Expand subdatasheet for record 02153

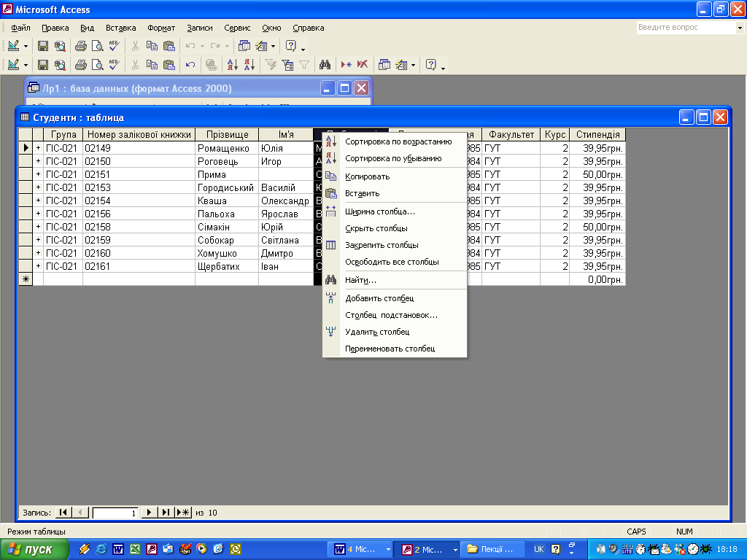coord(38,187)
